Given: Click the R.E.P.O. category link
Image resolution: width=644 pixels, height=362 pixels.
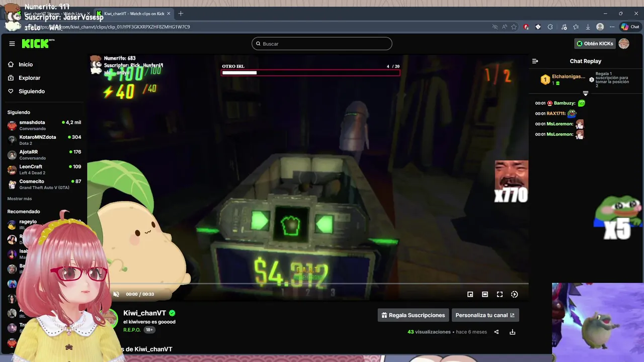Looking at the screenshot, I should pos(132,330).
